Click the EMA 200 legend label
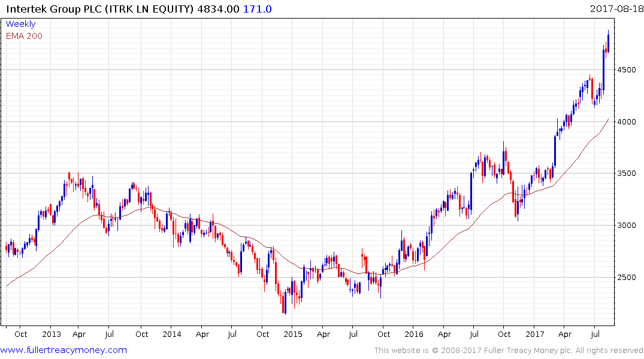This screenshot has width=644, height=359. point(24,36)
